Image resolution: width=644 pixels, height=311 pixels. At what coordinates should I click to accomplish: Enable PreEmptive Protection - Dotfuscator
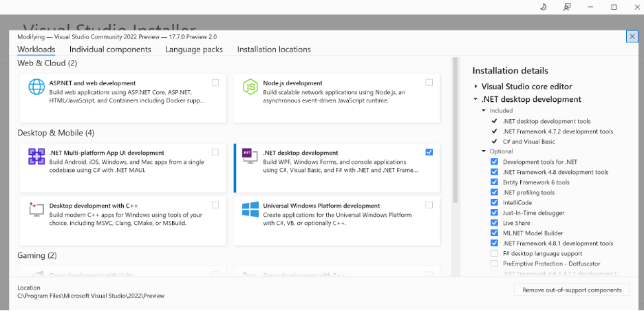pyautogui.click(x=494, y=264)
